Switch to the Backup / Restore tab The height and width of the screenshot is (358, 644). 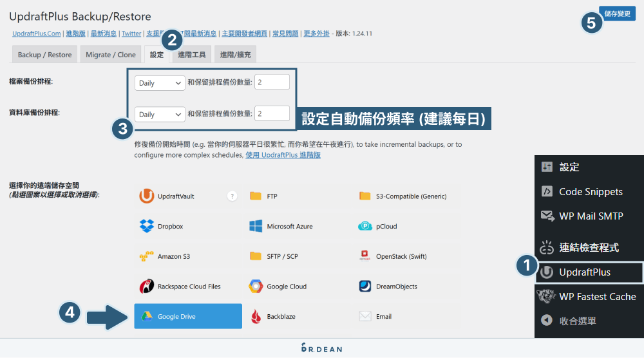click(x=45, y=55)
